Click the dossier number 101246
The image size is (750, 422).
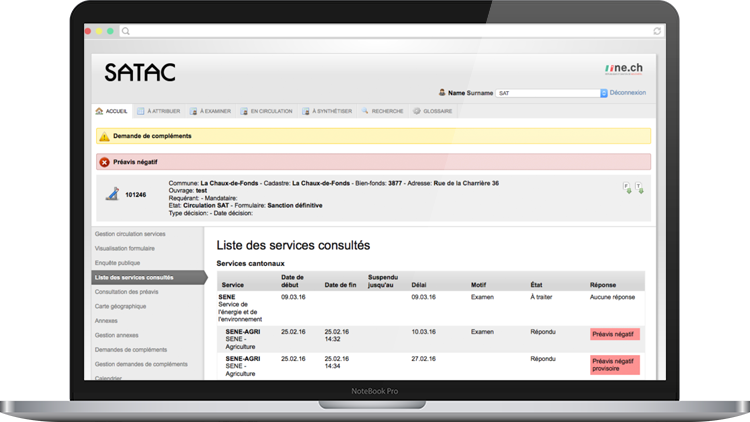coord(135,195)
